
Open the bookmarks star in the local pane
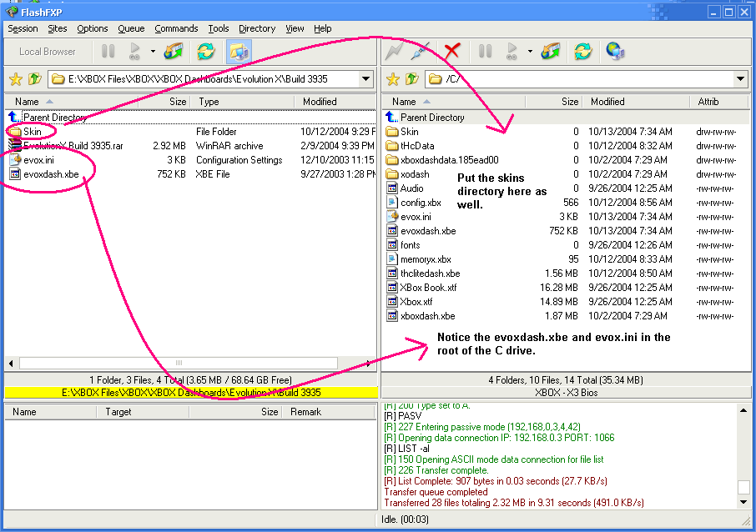[16, 79]
